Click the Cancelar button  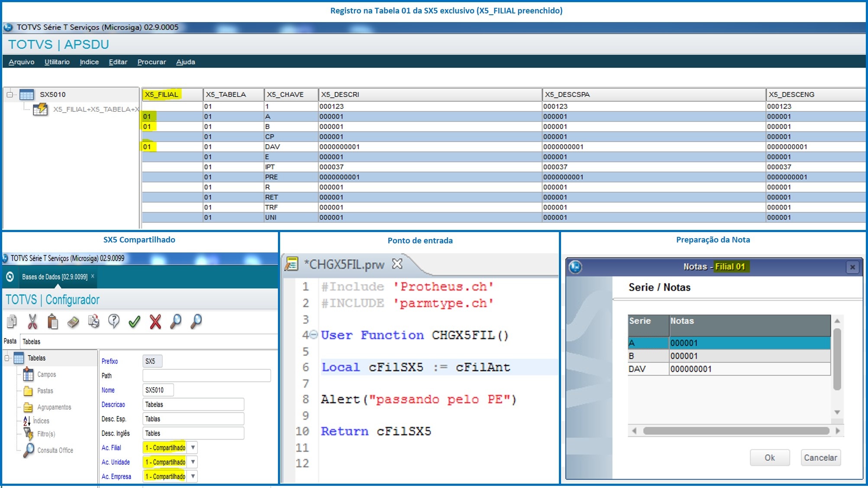(x=820, y=458)
